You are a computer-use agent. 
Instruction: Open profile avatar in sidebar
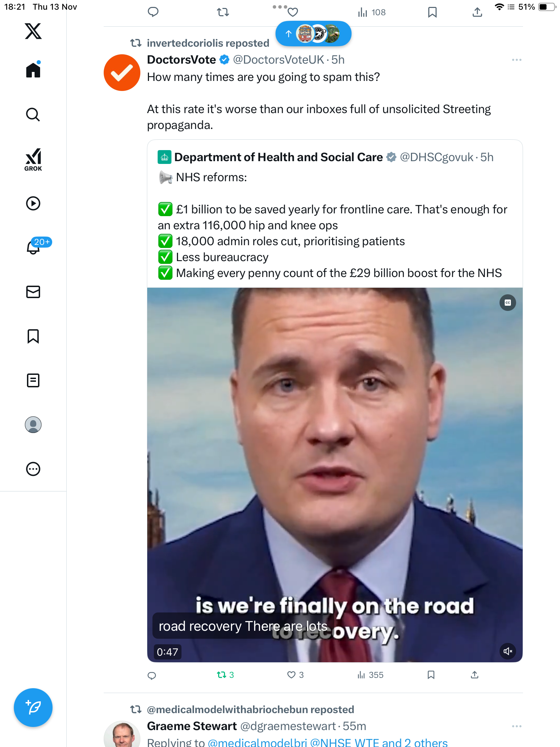[x=33, y=425]
